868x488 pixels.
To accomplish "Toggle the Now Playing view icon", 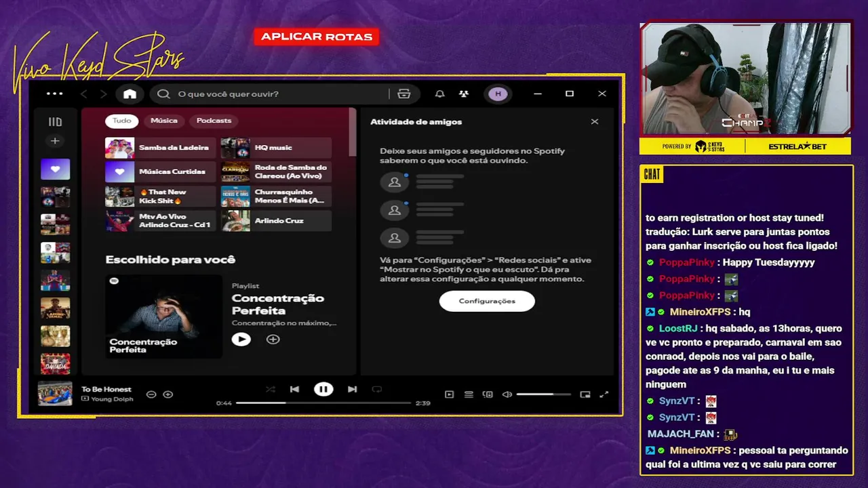I will pos(449,394).
